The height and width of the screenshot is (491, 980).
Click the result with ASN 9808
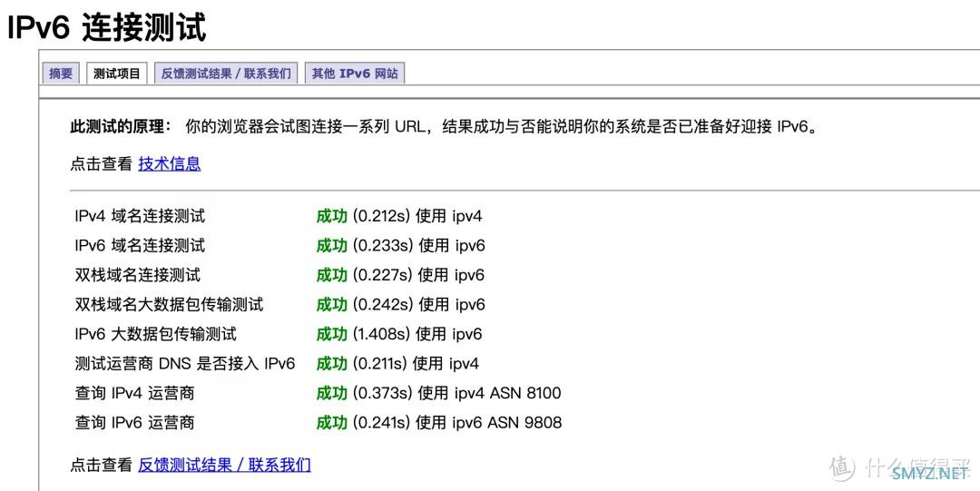point(439,422)
